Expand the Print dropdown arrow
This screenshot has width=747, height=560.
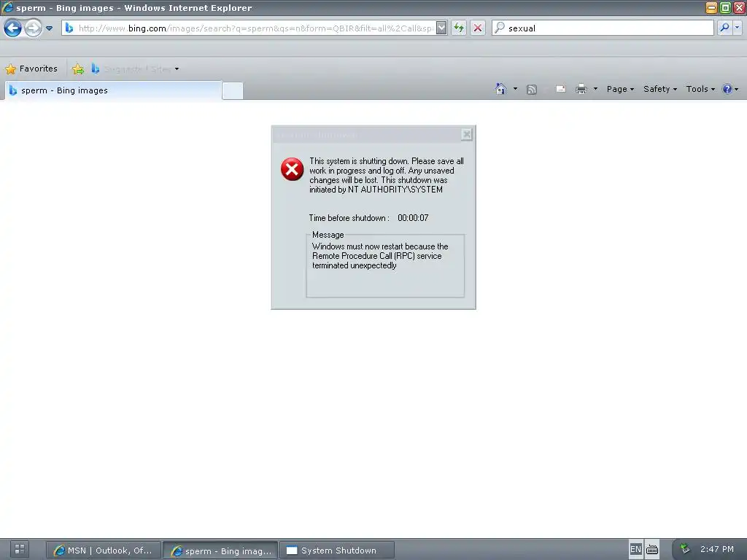click(x=595, y=89)
